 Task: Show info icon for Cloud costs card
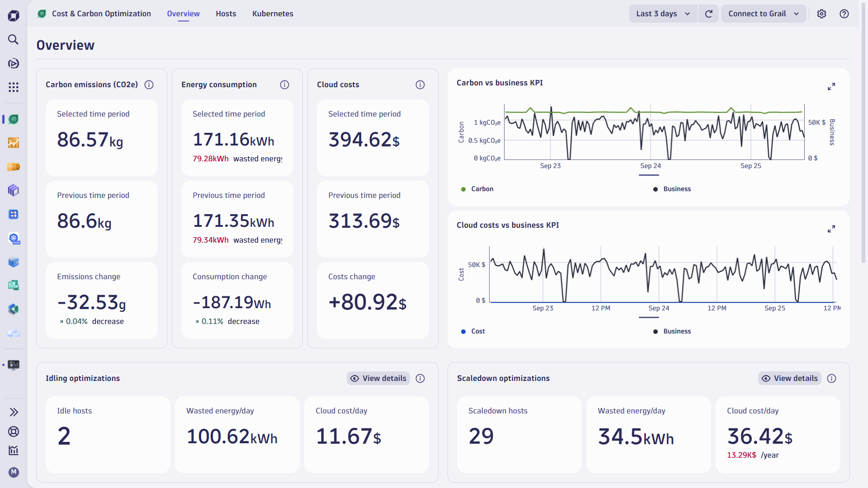[420, 84]
